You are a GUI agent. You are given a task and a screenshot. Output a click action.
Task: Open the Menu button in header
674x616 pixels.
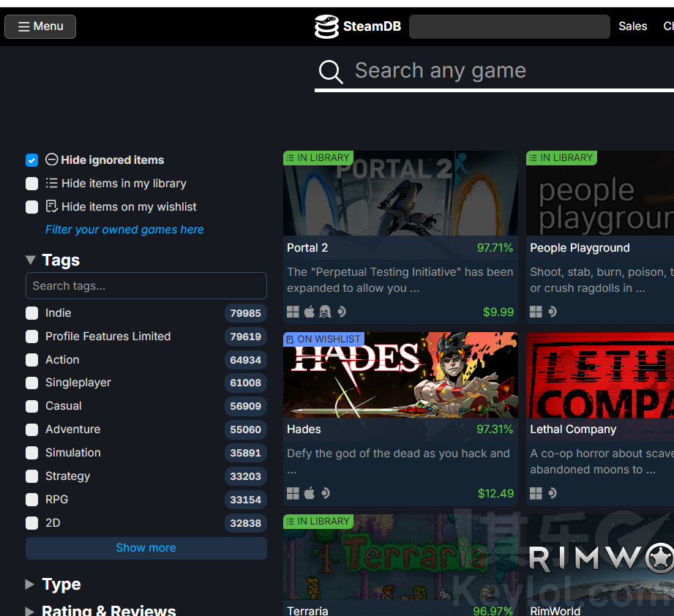40,26
